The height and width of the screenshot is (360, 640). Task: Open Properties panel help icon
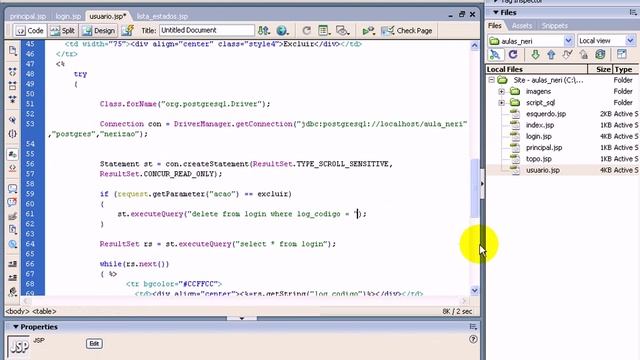[x=473, y=339]
